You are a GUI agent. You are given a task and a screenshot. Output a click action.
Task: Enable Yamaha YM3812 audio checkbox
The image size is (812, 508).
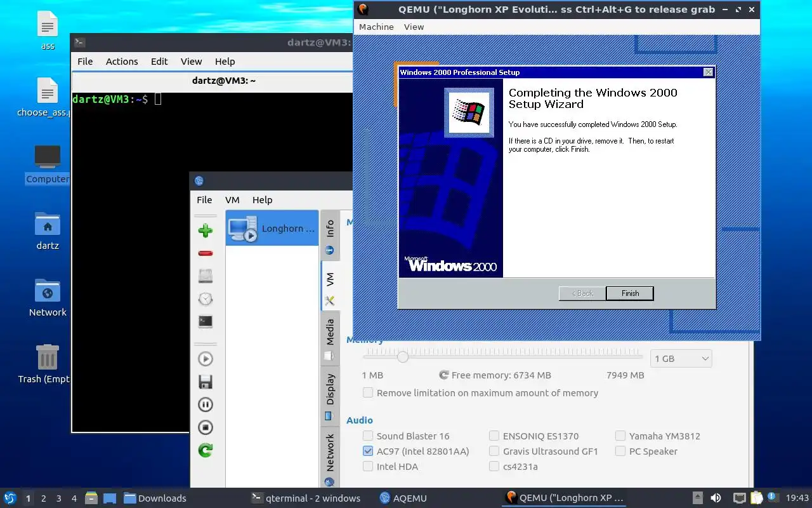point(620,436)
